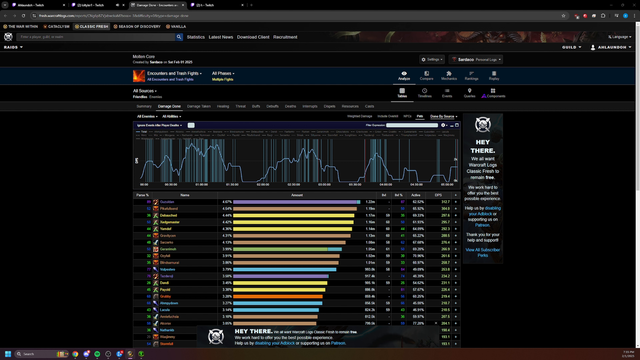
Task: Click the search magnifier button
Action: (179, 37)
